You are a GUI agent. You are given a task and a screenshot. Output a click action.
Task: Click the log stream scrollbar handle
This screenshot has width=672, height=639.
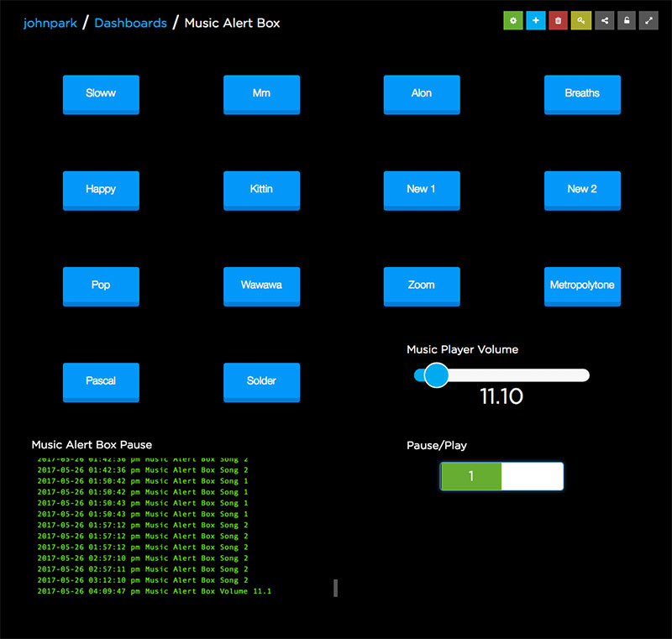pyautogui.click(x=336, y=588)
